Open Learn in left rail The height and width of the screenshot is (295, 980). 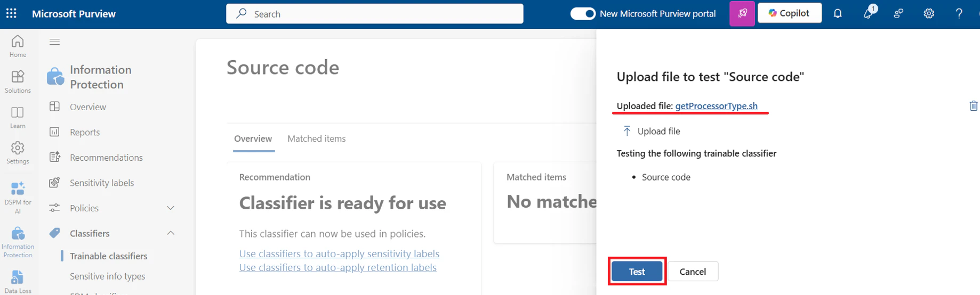18,117
